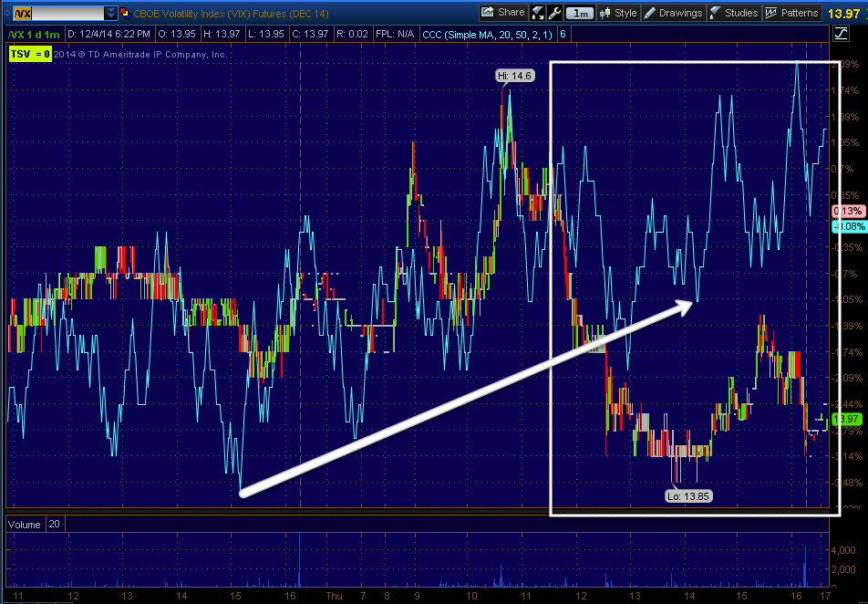Open the Patterns chart menu
Viewport: 868px width, 604px height.
[791, 13]
